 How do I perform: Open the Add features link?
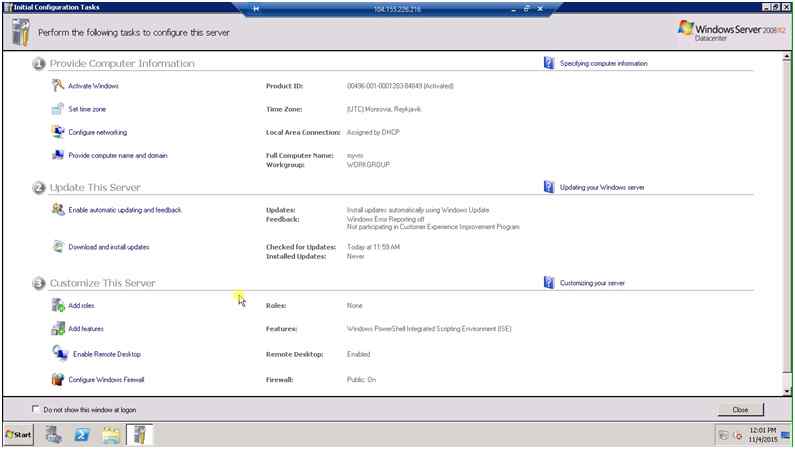tap(86, 329)
